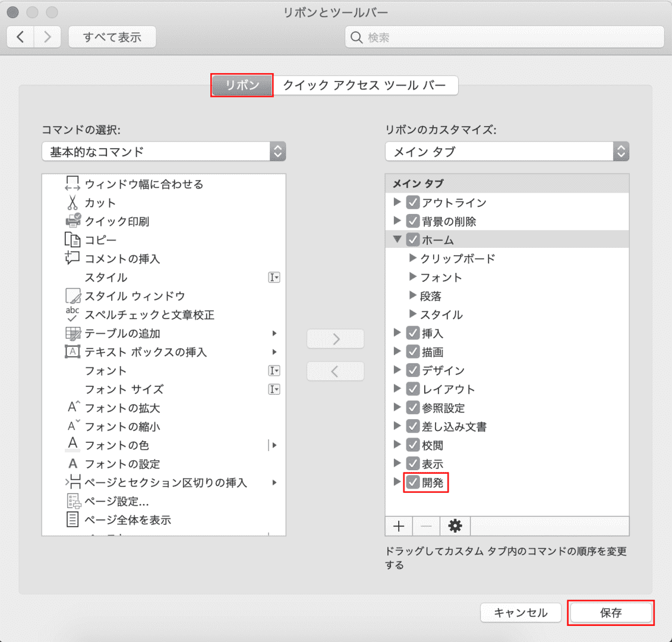The width and height of the screenshot is (672, 642).
Task: Click the ウィンドウ幅に合わせる command icon
Action: point(72,184)
